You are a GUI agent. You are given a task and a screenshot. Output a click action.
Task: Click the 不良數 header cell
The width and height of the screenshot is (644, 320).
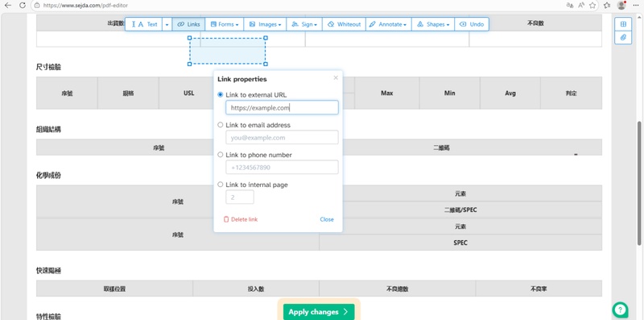point(535,23)
